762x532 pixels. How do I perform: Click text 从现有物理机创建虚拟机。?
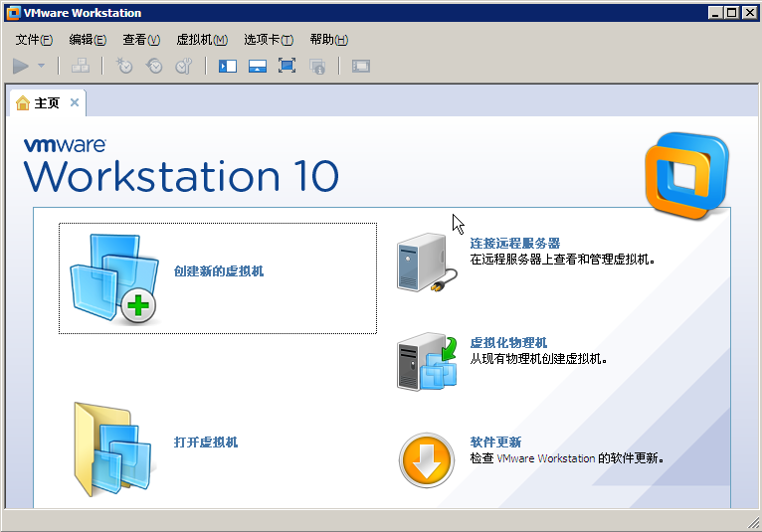538,359
